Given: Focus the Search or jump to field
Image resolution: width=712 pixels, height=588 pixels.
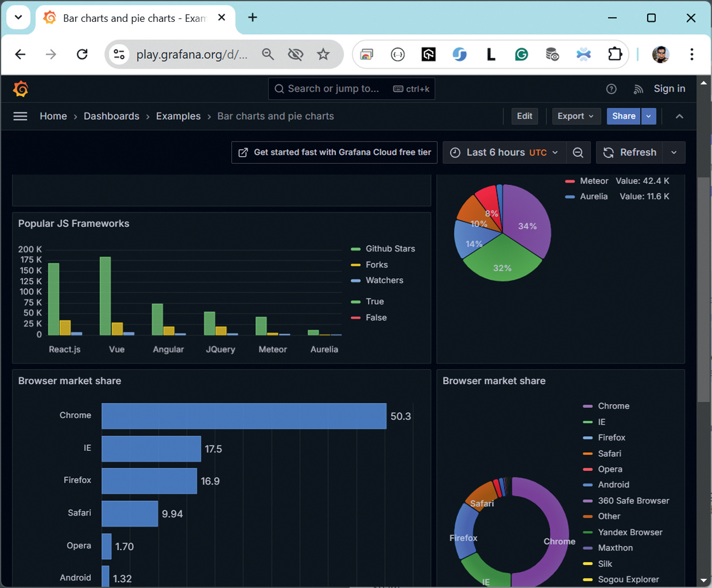Looking at the screenshot, I should (352, 89).
